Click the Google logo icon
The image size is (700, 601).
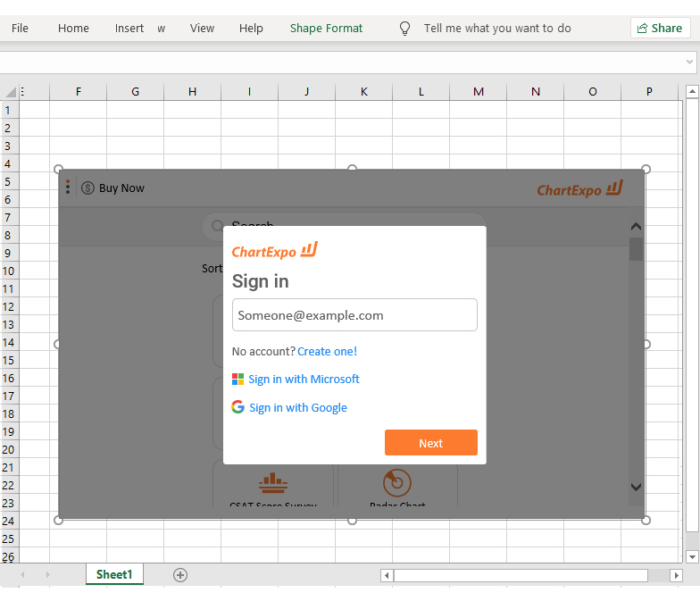click(x=237, y=407)
